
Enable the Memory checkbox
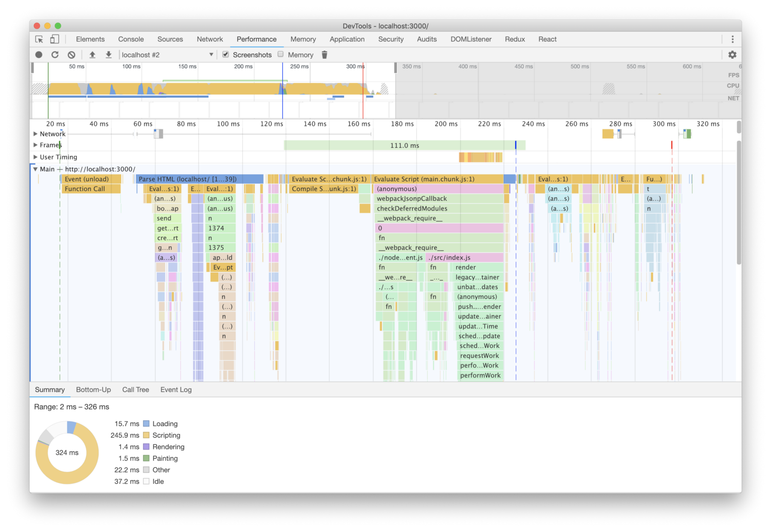[280, 54]
